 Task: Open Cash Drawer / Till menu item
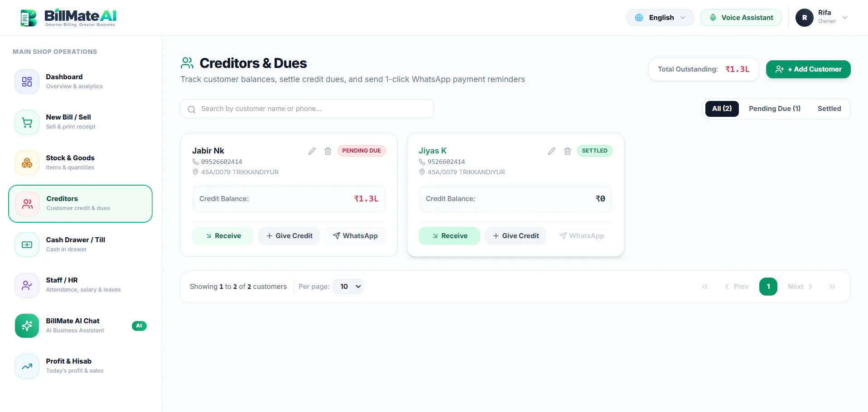[81, 244]
